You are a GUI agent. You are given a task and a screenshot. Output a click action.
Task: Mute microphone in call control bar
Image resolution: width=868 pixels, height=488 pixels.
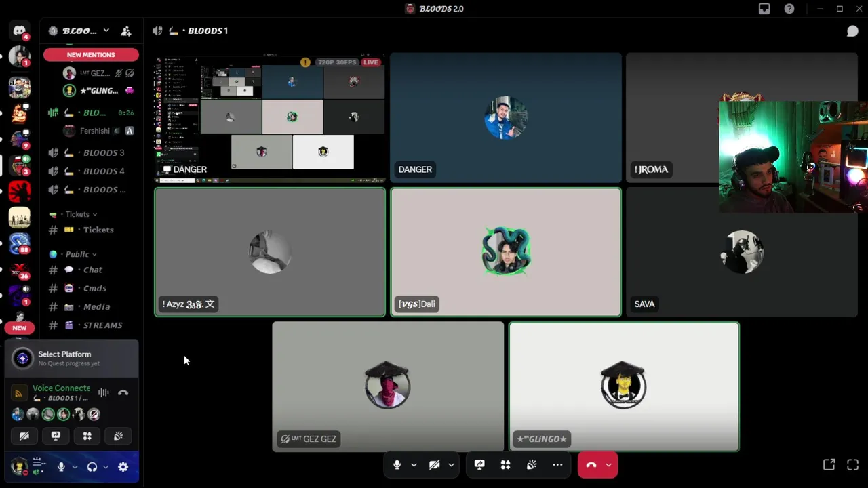tap(397, 465)
